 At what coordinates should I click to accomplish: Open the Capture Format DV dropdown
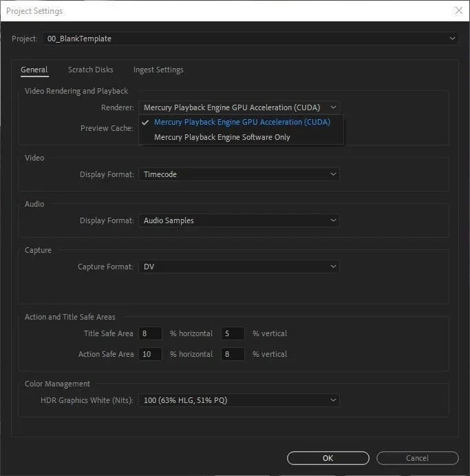[x=239, y=267]
